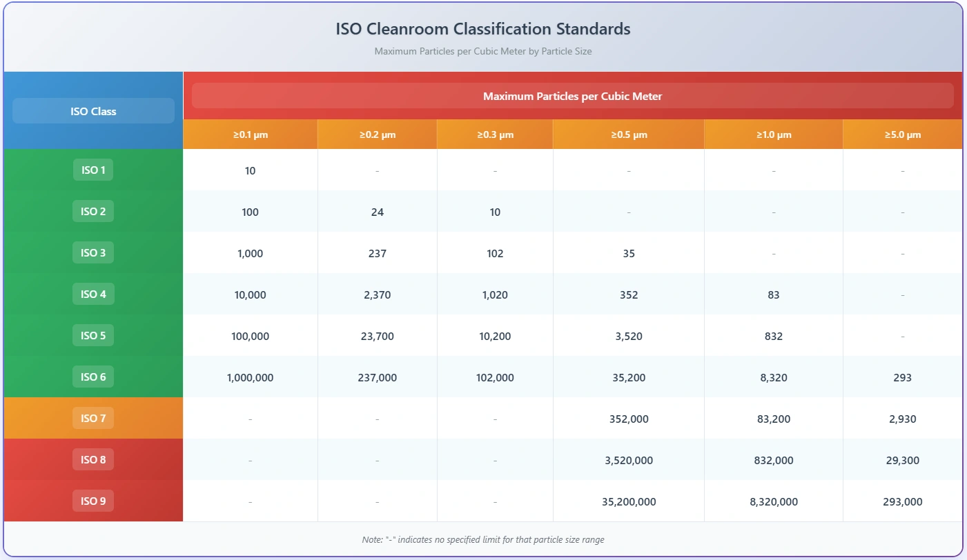The height and width of the screenshot is (560, 967).
Task: Click the subtitle under the main title
Action: pyautogui.click(x=483, y=51)
